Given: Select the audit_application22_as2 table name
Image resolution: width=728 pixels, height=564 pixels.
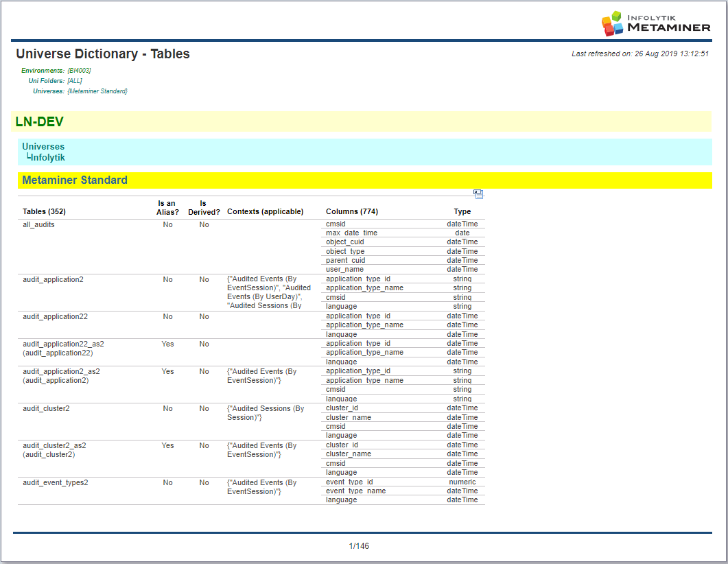Looking at the screenshot, I should 63,344.
